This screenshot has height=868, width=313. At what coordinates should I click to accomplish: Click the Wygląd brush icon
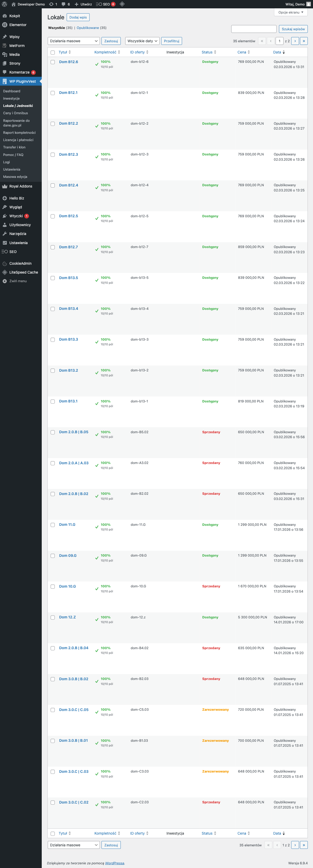tap(5, 207)
